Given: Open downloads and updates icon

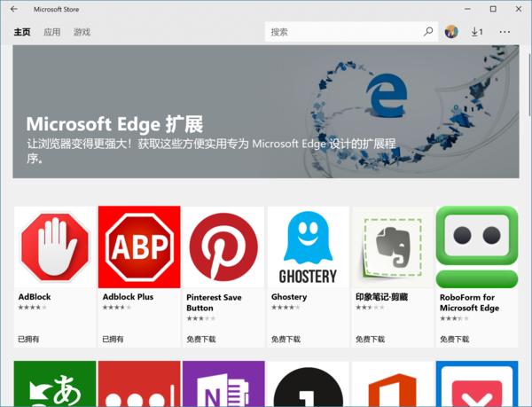Looking at the screenshot, I should pyautogui.click(x=477, y=32).
